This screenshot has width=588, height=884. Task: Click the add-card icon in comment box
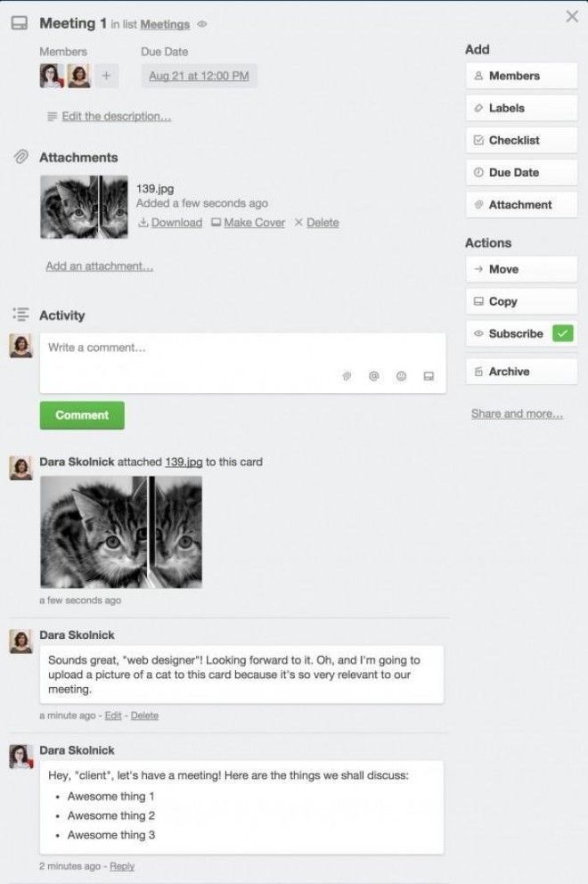[429, 376]
